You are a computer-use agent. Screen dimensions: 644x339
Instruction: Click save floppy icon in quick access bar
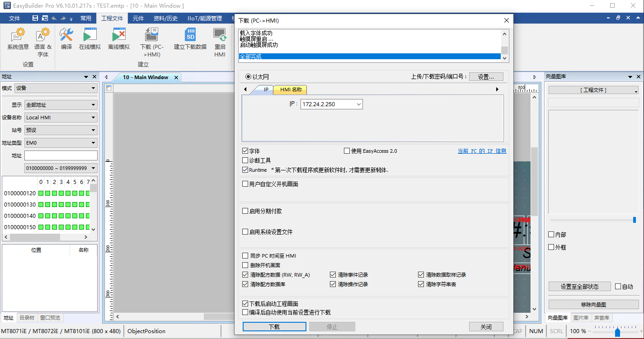[35, 19]
